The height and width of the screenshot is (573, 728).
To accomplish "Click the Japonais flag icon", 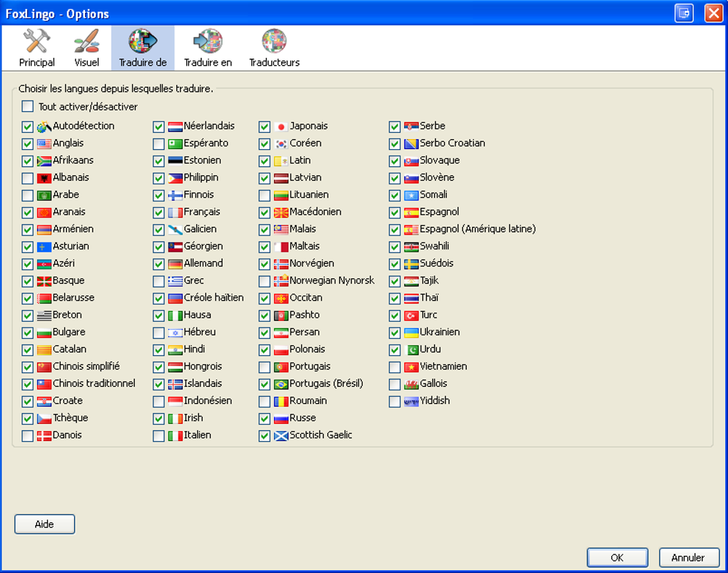I will tap(281, 127).
